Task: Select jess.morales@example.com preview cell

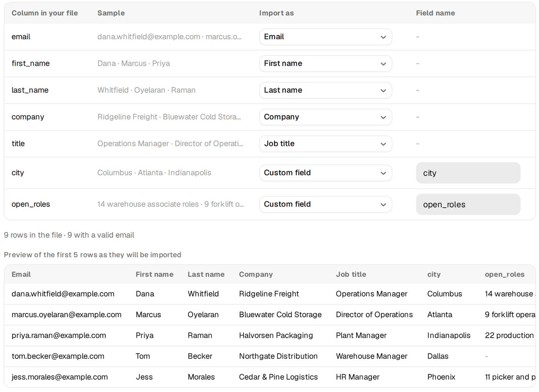Action: tap(60, 377)
